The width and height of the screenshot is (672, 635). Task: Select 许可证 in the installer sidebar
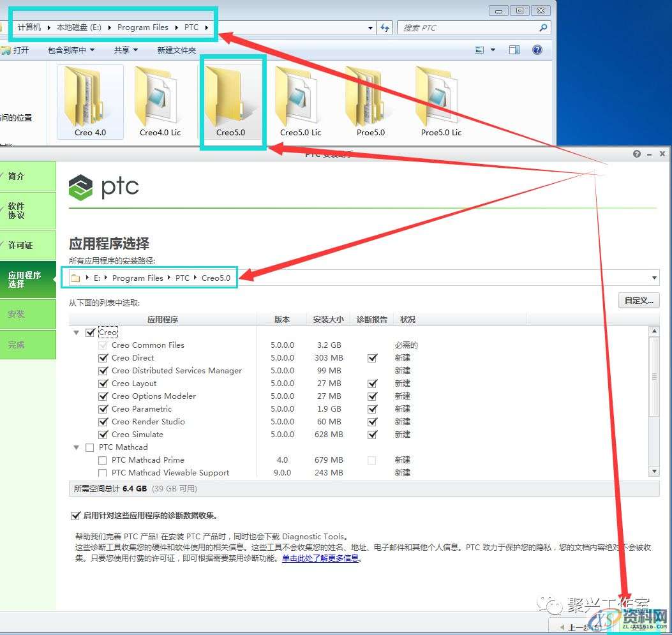click(x=22, y=245)
